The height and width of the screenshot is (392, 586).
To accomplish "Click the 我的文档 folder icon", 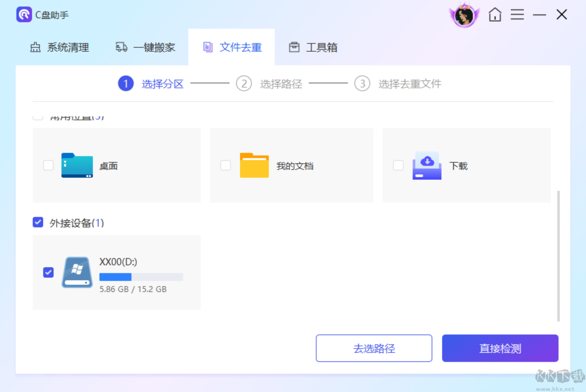I will 254,166.
